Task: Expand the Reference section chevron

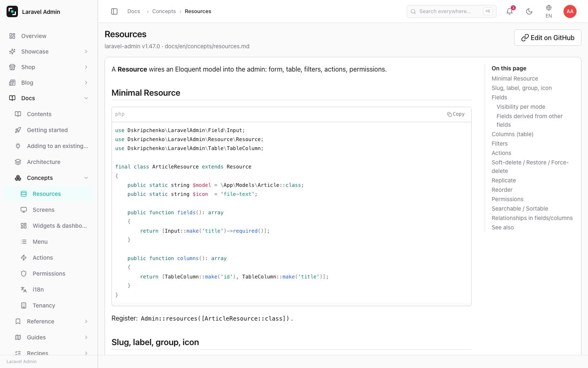Action: [x=86, y=321]
